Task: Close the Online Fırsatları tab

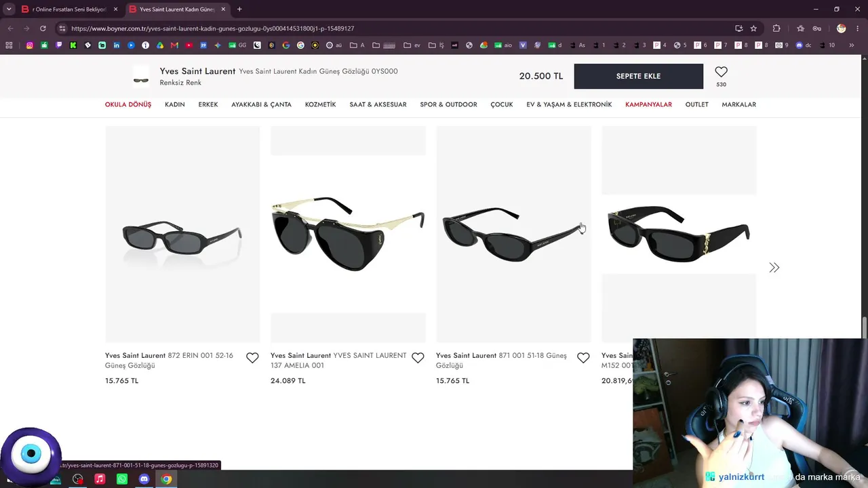Action: 115,9
